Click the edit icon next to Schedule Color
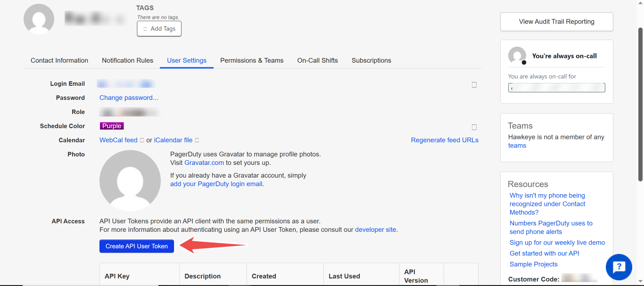 (x=474, y=126)
